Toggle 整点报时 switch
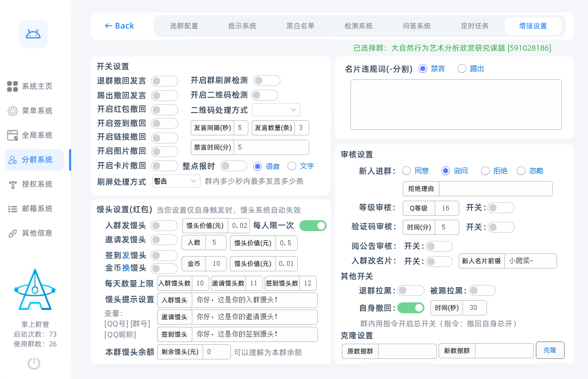Image resolution: width=588 pixels, height=379 pixels. tap(234, 166)
